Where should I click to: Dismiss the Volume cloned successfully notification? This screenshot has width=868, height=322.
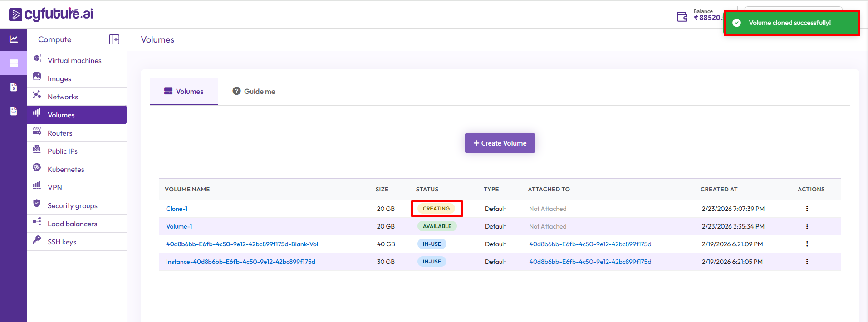coord(791,23)
